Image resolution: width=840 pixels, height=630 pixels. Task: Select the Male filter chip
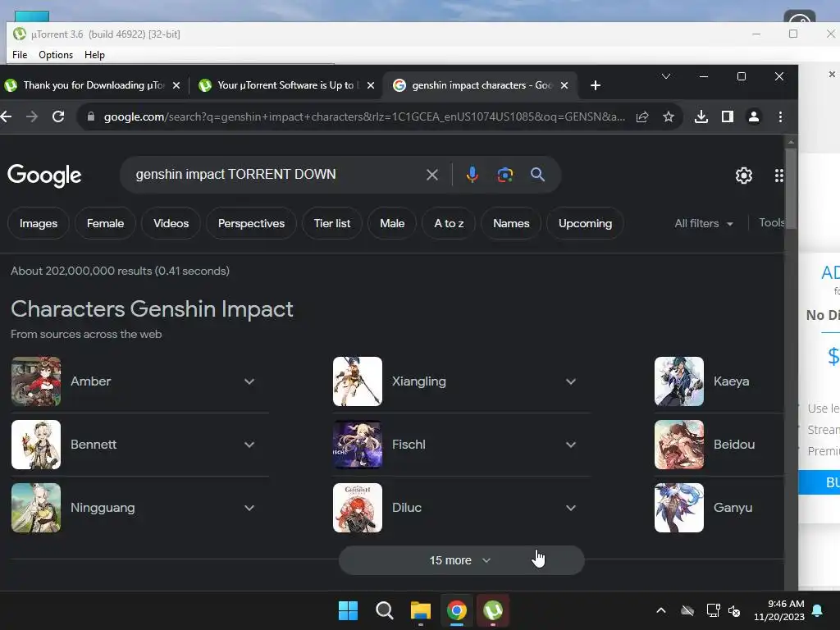pyautogui.click(x=392, y=223)
